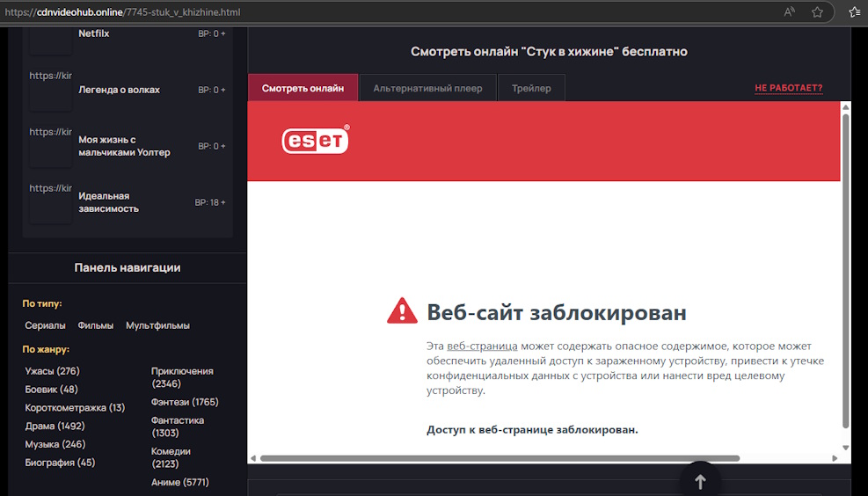Open the Легенда о волках title

coord(119,90)
